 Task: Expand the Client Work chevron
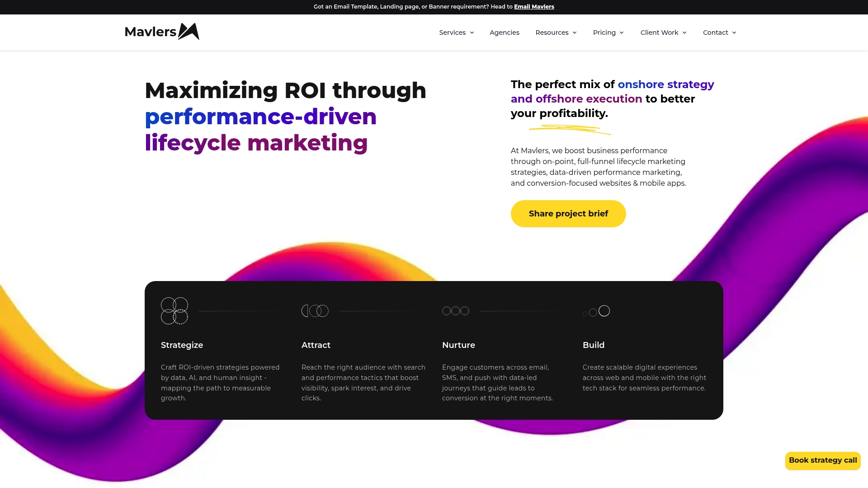click(684, 33)
